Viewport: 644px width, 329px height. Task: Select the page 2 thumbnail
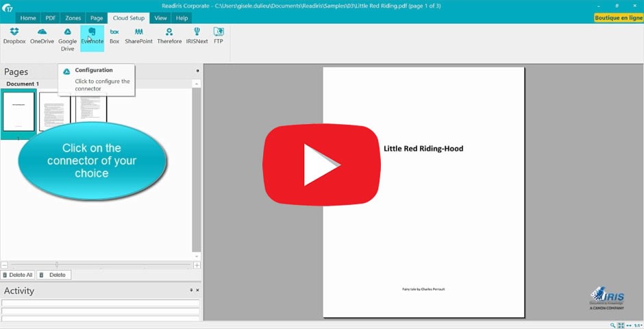(x=55, y=112)
